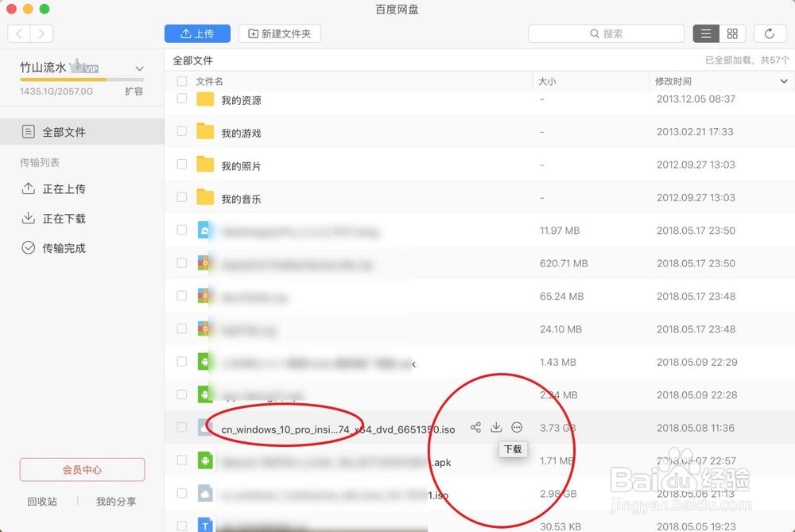Tick the checkbox of the 11.97 MB file
This screenshot has width=795, height=532.
[181, 230]
